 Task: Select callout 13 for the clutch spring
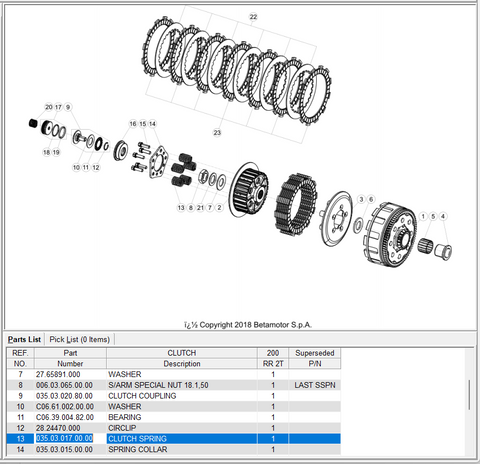[x=181, y=208]
